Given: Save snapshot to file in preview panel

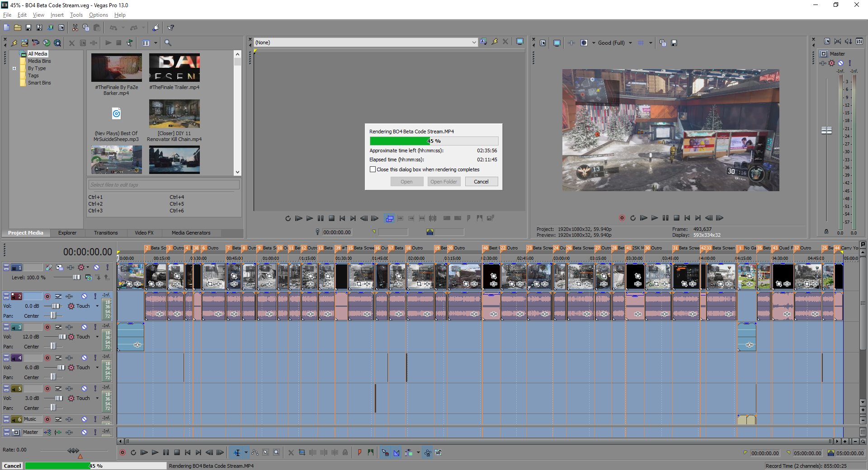Looking at the screenshot, I should pos(674,43).
